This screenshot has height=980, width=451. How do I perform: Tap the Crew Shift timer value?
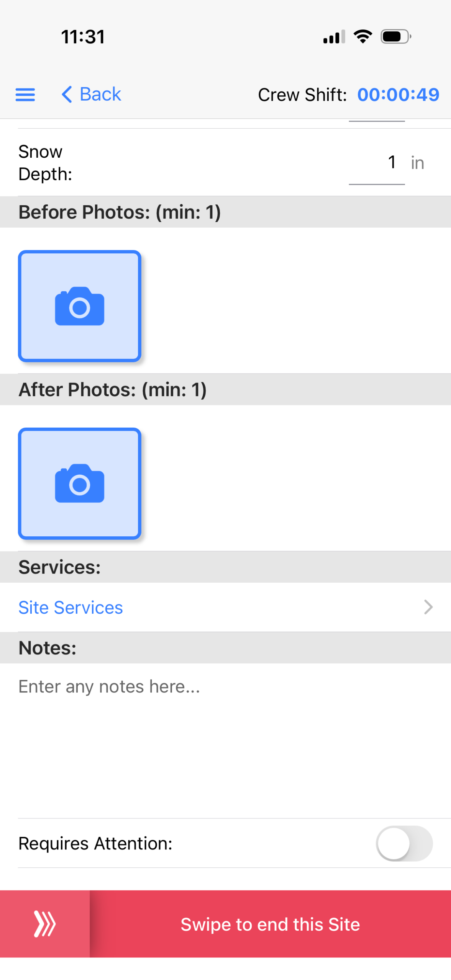398,95
